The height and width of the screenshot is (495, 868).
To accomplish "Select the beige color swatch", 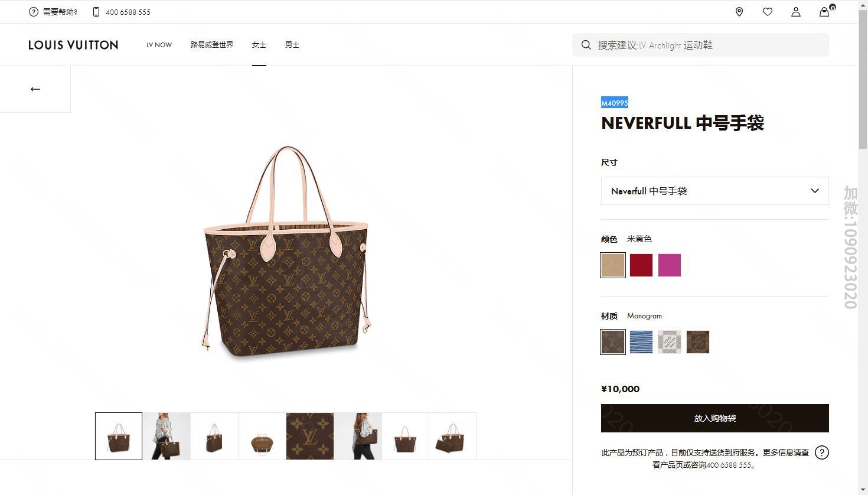I will coord(613,265).
